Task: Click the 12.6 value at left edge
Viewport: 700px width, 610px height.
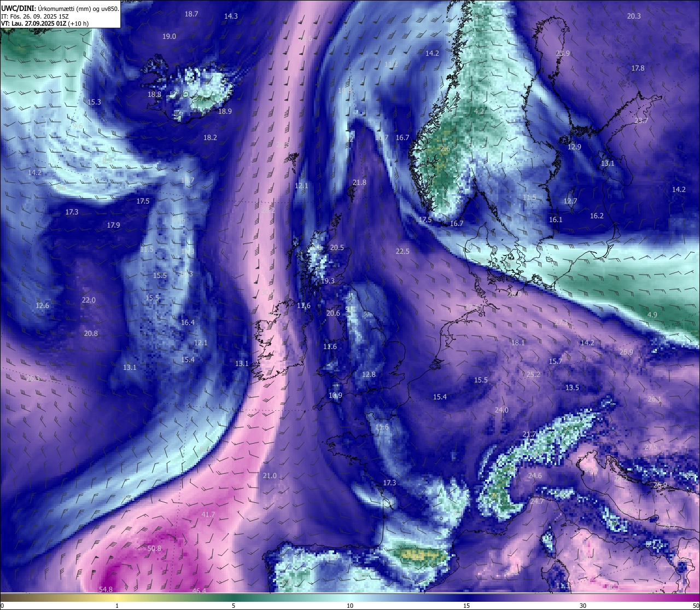Action: click(x=42, y=306)
